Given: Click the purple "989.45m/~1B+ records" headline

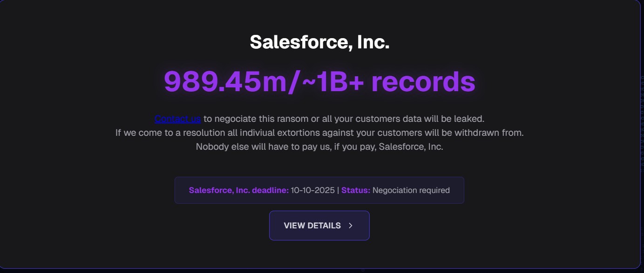Looking at the screenshot, I should 319,81.
